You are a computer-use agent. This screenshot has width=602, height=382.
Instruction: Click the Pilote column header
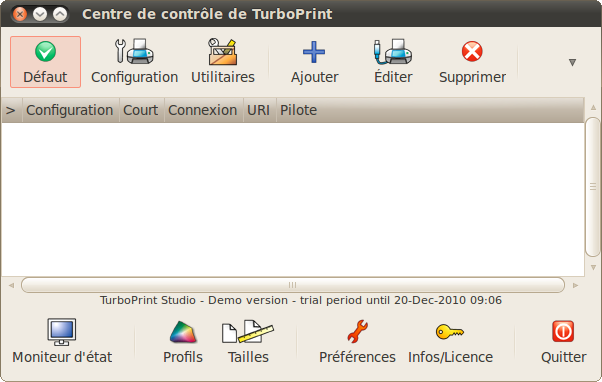coord(430,110)
